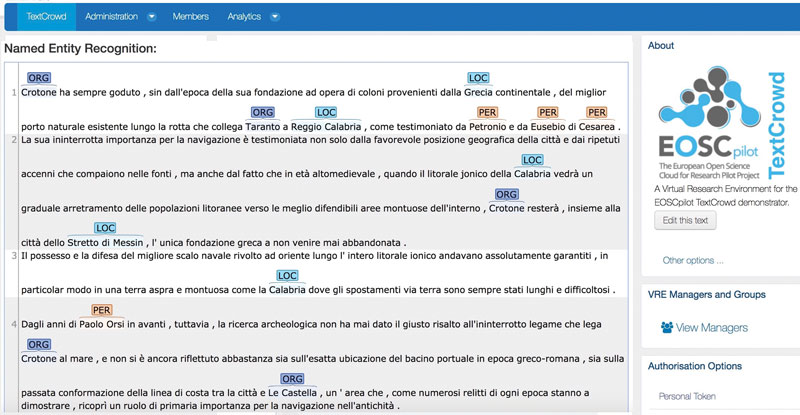Click the EOSCpilot TextCrowd logo
This screenshot has height=415, width=800.
[721, 124]
